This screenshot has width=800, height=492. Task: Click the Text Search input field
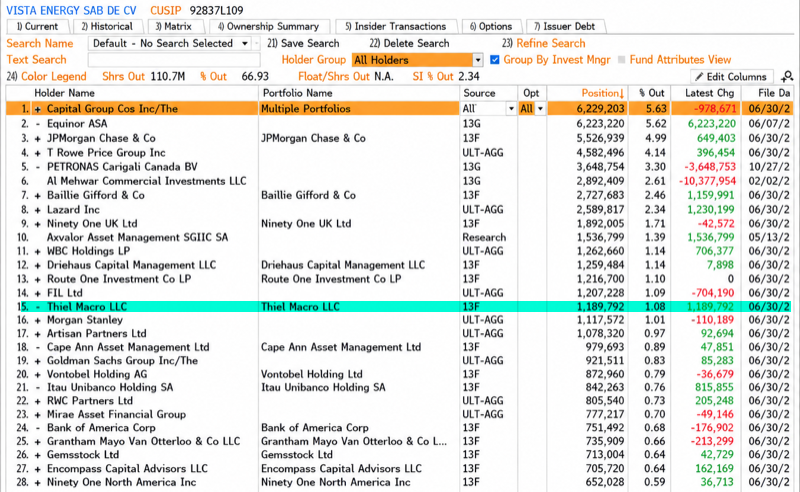point(174,60)
